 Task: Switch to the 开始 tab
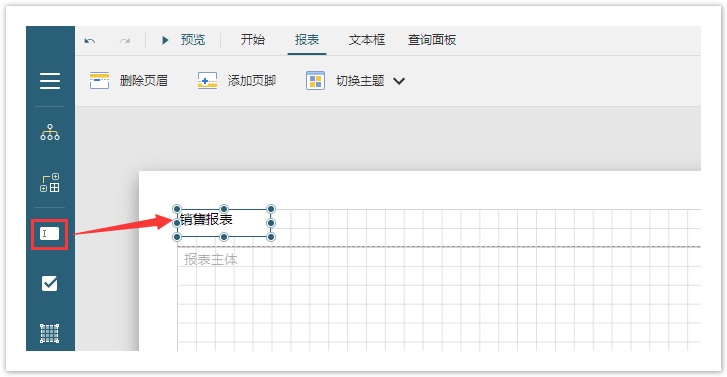(x=253, y=40)
